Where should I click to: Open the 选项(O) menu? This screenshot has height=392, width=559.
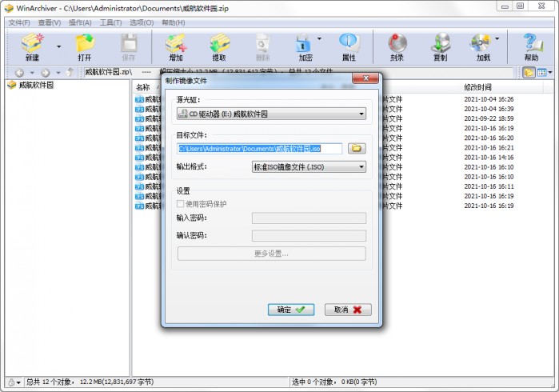pyautogui.click(x=142, y=23)
